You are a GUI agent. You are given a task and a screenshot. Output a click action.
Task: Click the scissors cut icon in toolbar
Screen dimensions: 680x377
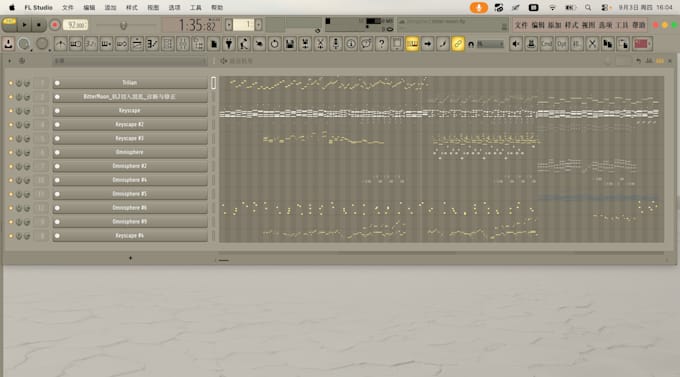point(592,44)
